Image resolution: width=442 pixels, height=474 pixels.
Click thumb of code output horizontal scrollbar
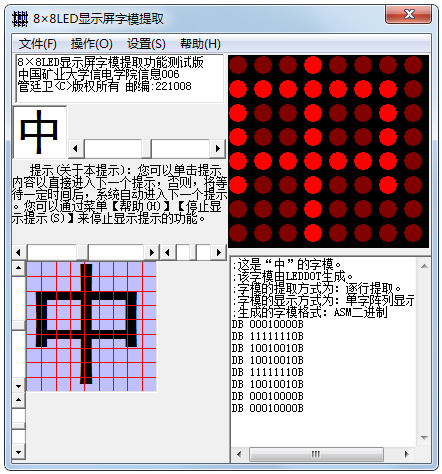coord(316,454)
